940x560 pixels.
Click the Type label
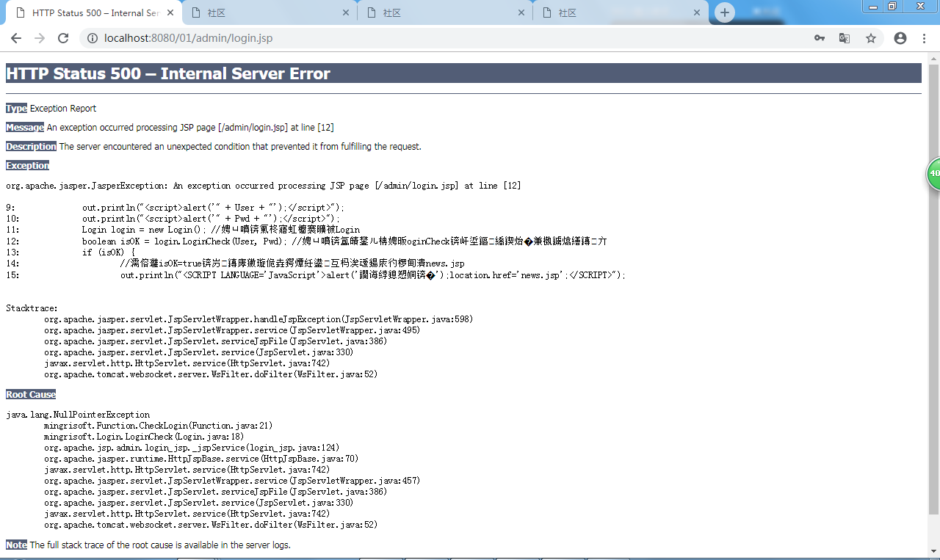[16, 109]
